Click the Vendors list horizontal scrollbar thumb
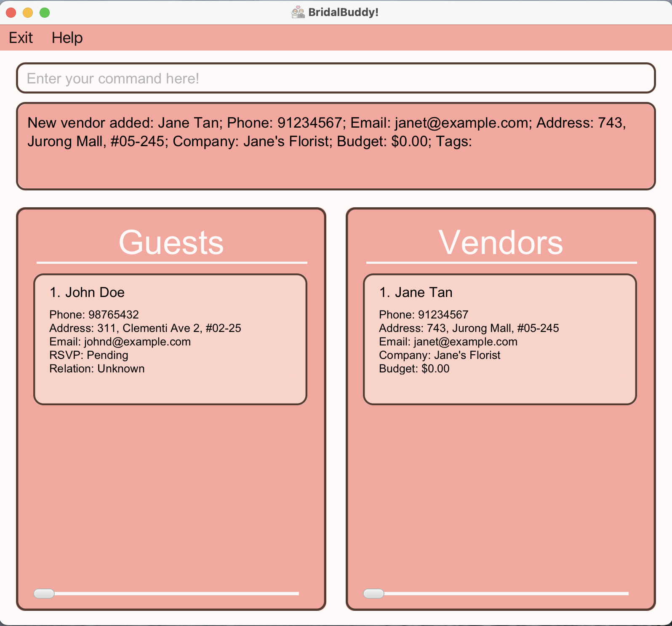The image size is (672, 626). tap(374, 594)
